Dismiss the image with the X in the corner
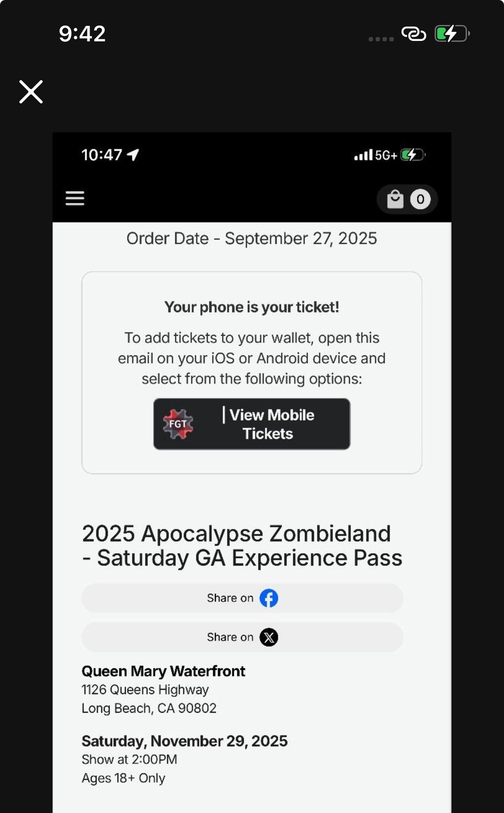The height and width of the screenshot is (813, 504). (x=30, y=91)
